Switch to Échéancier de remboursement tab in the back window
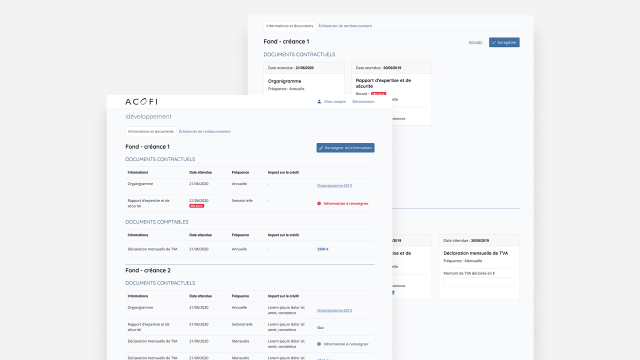640x360 pixels. [345, 26]
